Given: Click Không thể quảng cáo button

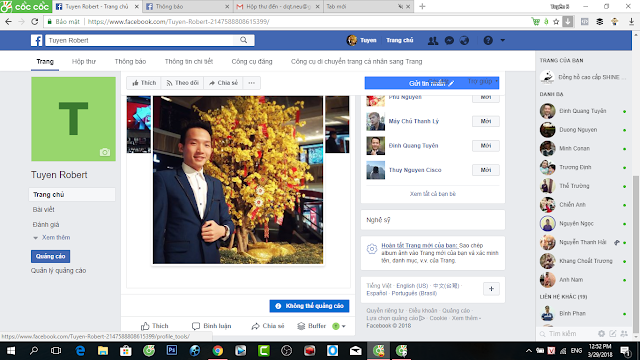Looking at the screenshot, I should coord(309,306).
